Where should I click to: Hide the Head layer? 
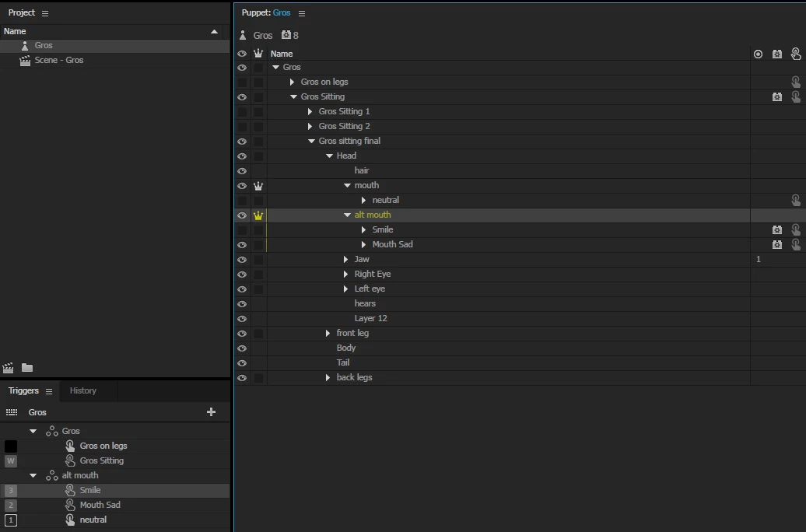point(242,156)
